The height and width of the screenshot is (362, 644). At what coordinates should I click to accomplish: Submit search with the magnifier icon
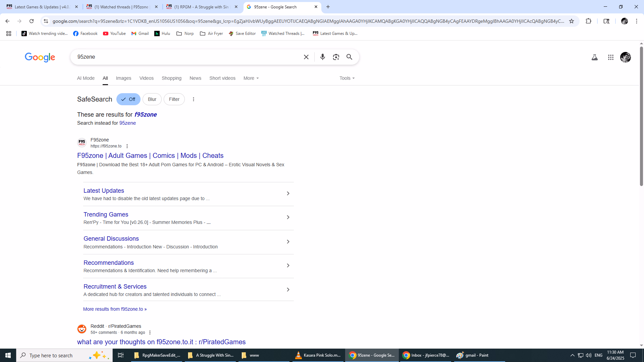tap(349, 57)
